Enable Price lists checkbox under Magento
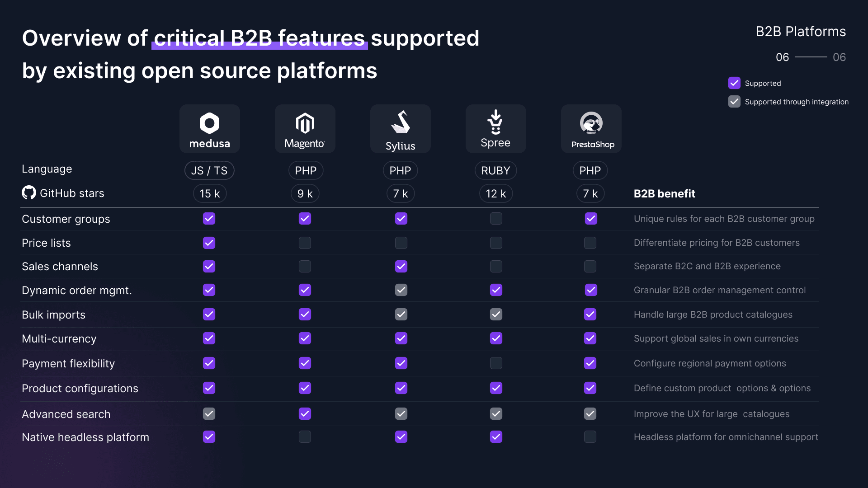Image resolution: width=868 pixels, height=488 pixels. click(x=305, y=243)
